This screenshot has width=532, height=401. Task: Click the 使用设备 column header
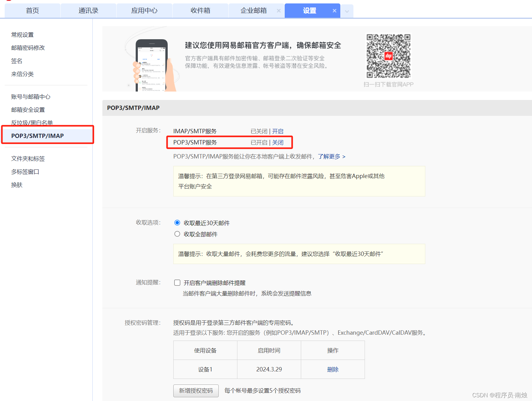[205, 351]
